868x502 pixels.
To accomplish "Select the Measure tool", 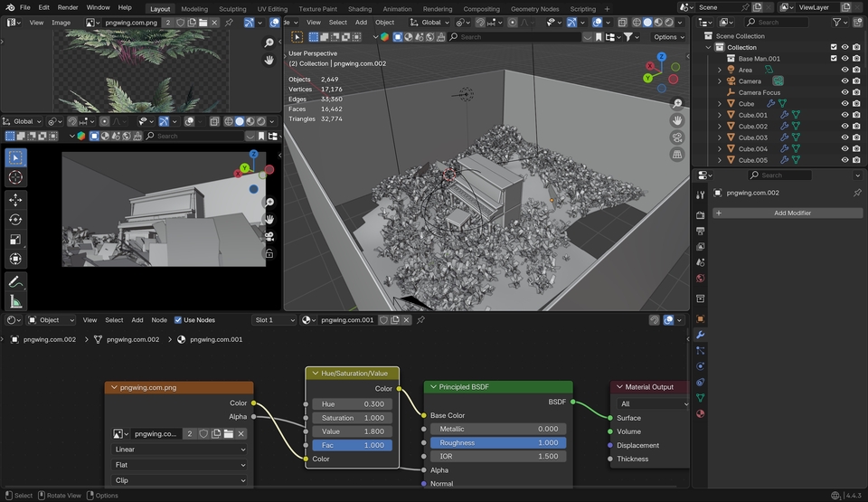I will (x=15, y=301).
